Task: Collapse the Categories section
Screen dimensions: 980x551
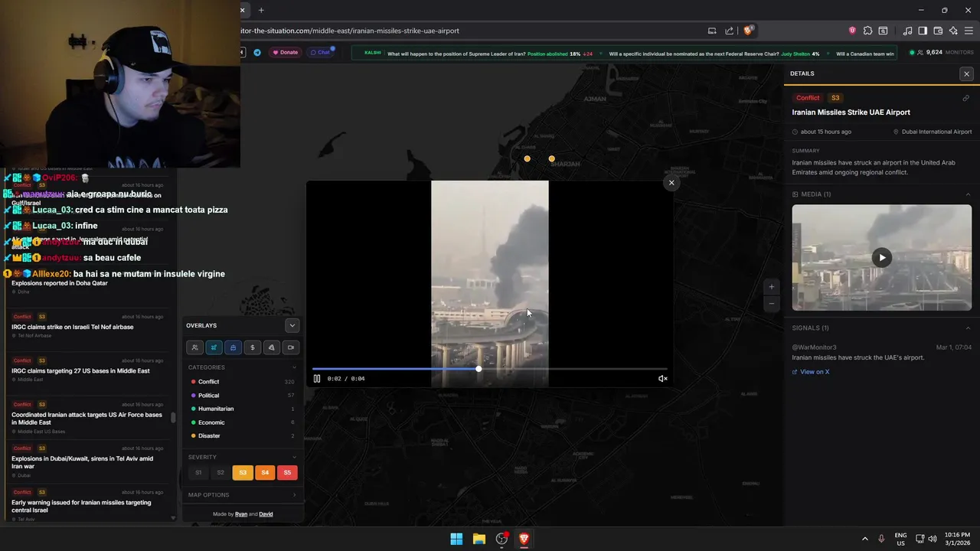Action: click(294, 367)
